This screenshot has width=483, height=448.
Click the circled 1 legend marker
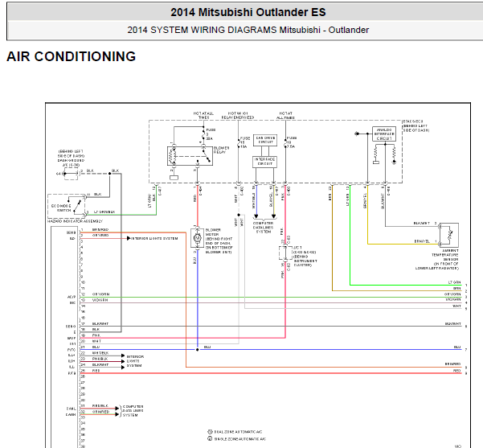210,432
